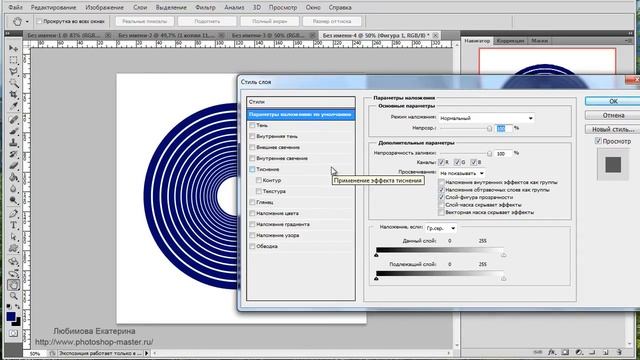Click the Новый стиль... button
This screenshot has height=360, width=640.
tap(613, 129)
